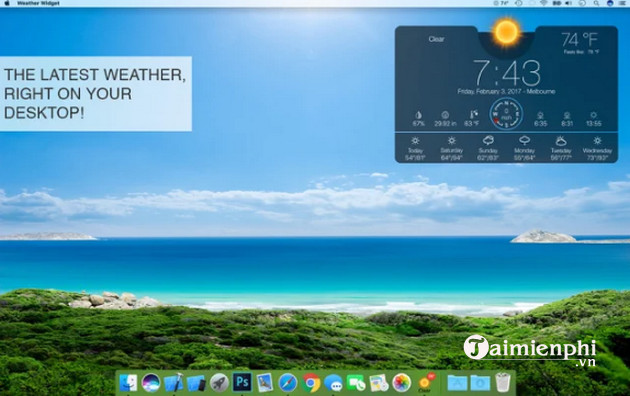Click the wind compass dial in the widget

[x=506, y=115]
